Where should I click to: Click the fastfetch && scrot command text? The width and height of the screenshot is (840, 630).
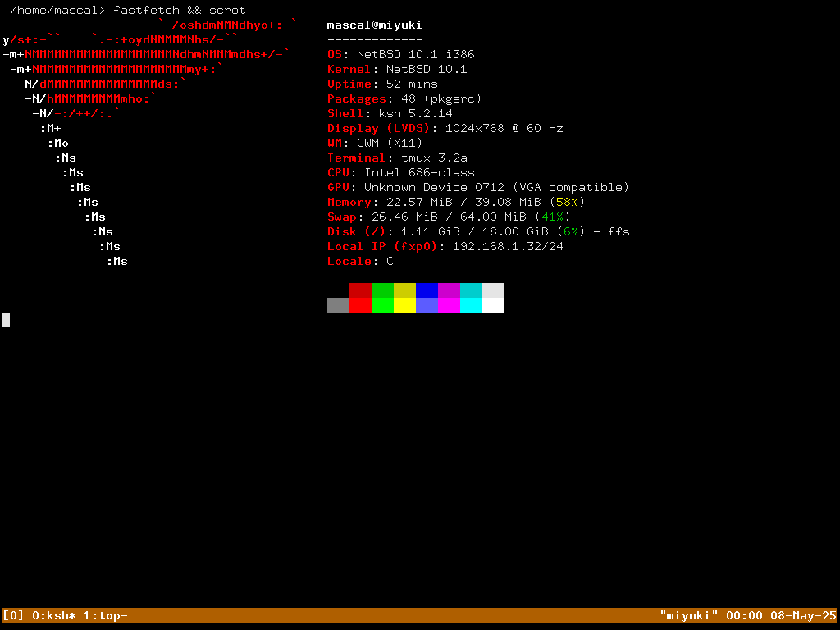pyautogui.click(x=180, y=10)
